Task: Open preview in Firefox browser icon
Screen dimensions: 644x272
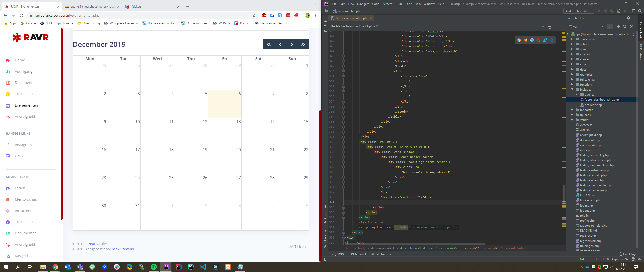Action: click(526, 40)
